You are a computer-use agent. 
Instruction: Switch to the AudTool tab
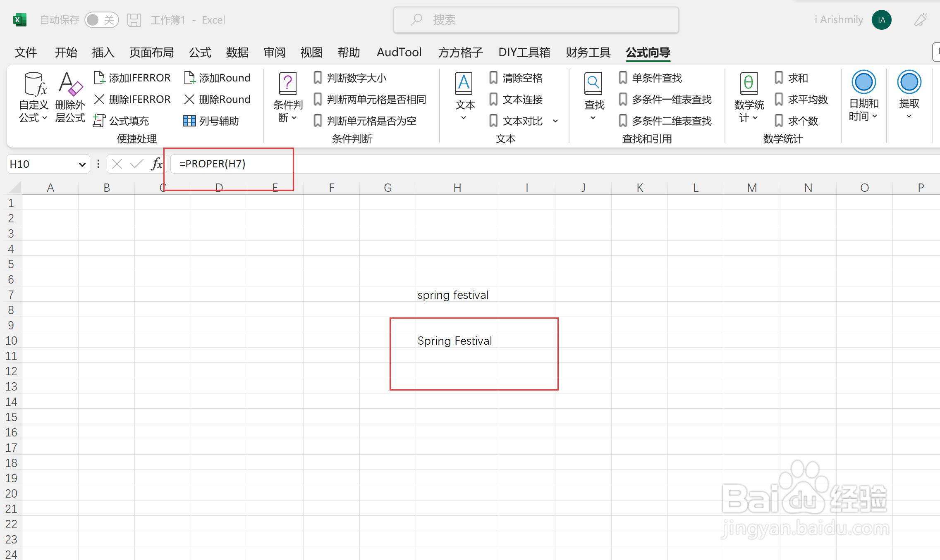(x=399, y=52)
